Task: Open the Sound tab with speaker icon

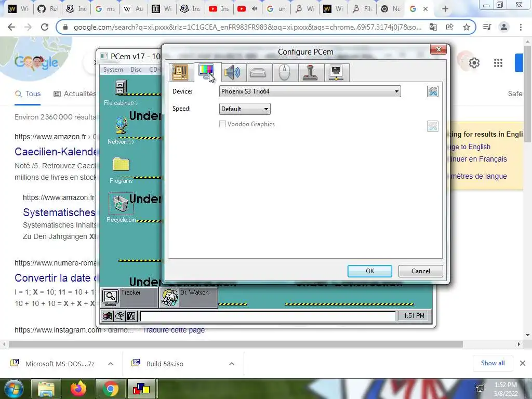Action: 232,72
